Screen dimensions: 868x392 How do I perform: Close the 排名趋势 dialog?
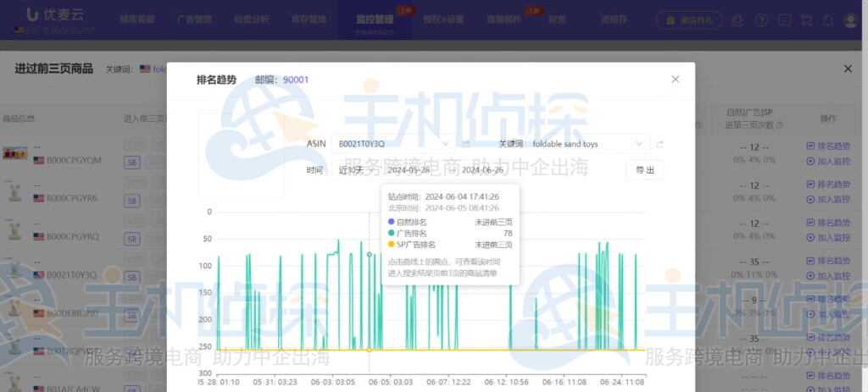[675, 79]
